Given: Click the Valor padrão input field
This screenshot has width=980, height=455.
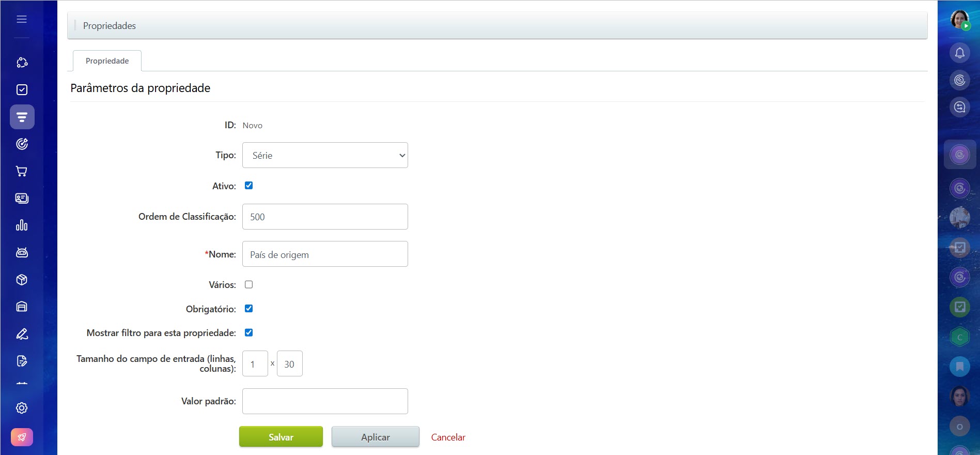Looking at the screenshot, I should tap(325, 401).
